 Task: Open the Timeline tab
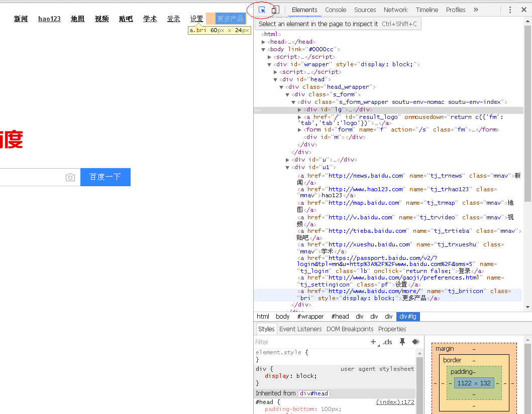point(427,10)
